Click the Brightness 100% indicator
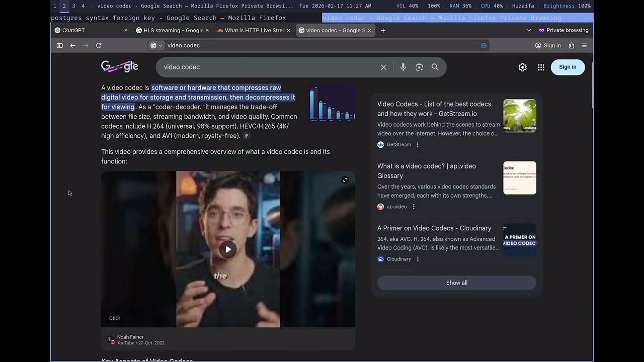644x362 pixels. [567, 6]
